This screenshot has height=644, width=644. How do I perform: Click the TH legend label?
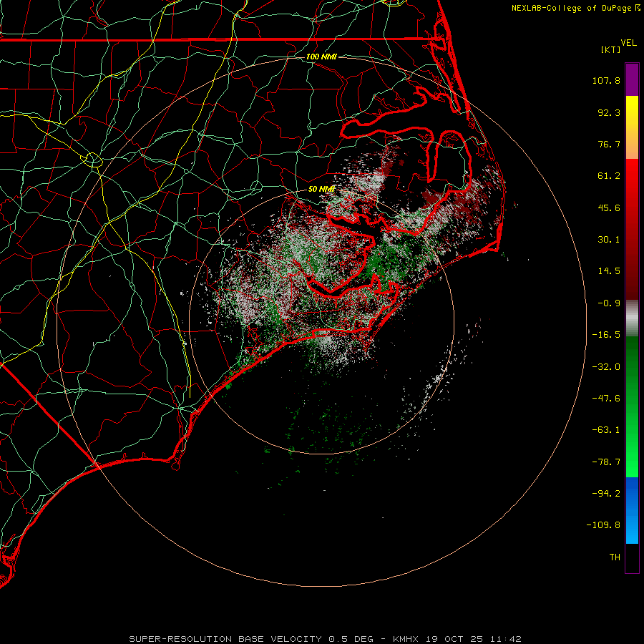click(615, 557)
